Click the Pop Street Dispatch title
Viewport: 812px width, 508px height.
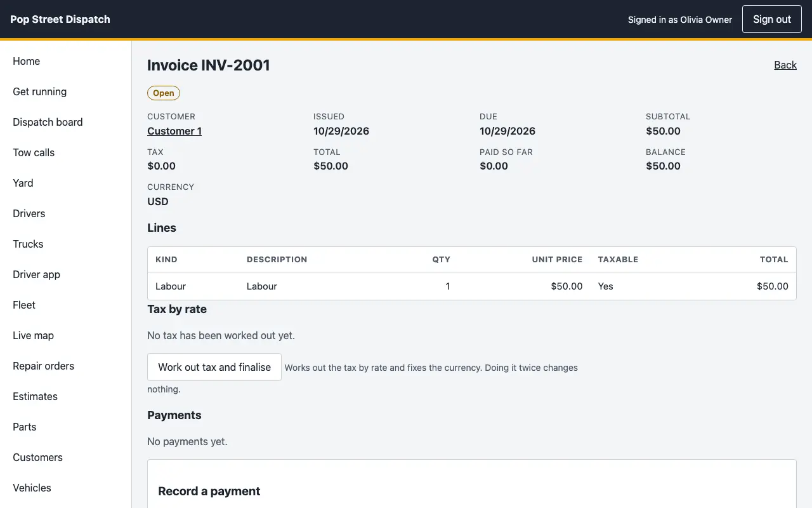60,19
